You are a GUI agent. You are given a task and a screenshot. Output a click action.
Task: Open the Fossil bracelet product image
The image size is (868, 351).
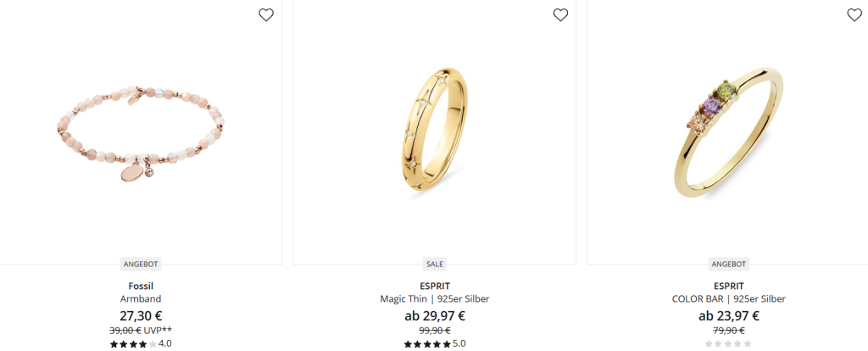pyautogui.click(x=141, y=133)
